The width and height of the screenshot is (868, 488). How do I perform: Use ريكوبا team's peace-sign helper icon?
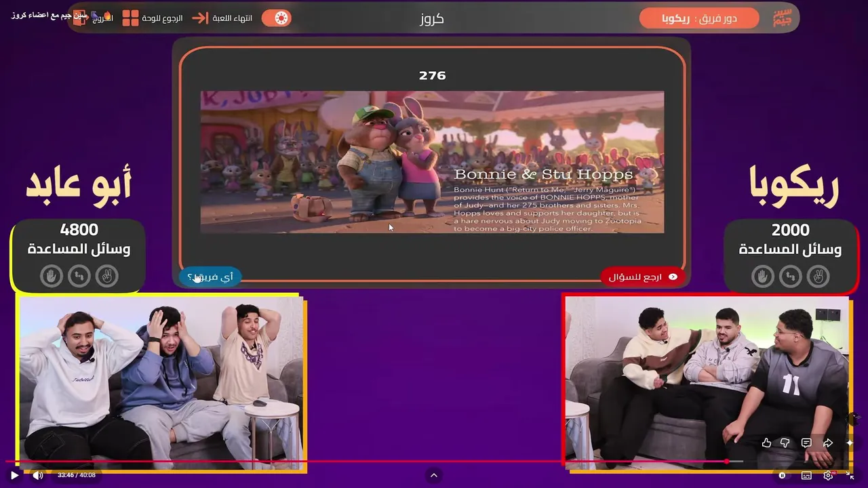point(818,276)
